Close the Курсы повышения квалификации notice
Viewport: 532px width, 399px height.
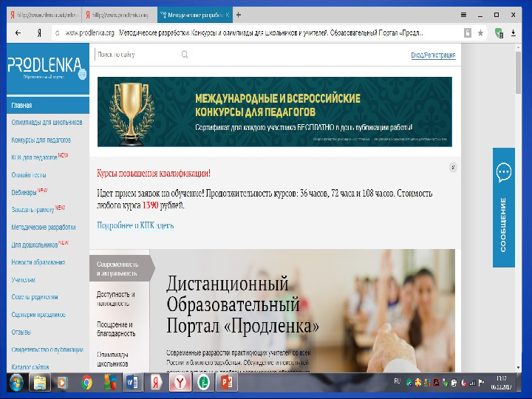[x=453, y=167]
